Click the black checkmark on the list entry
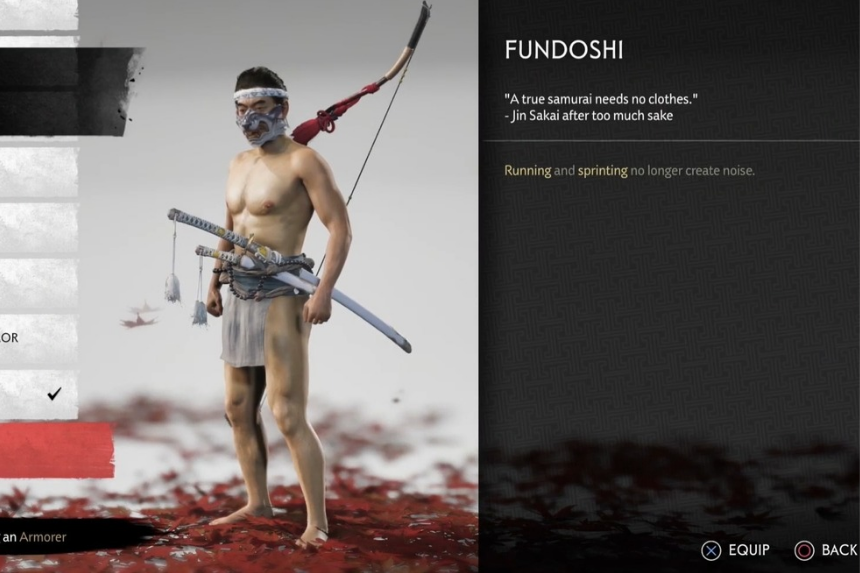 [54, 393]
